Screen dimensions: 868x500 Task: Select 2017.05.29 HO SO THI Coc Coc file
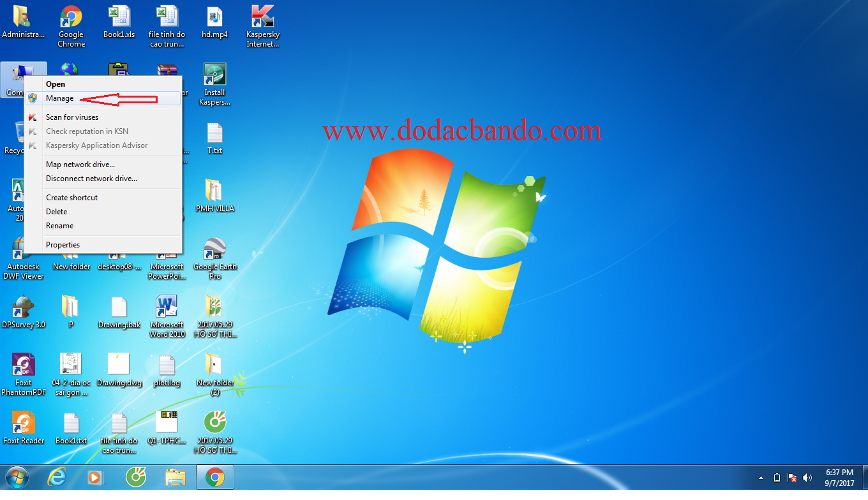(214, 432)
